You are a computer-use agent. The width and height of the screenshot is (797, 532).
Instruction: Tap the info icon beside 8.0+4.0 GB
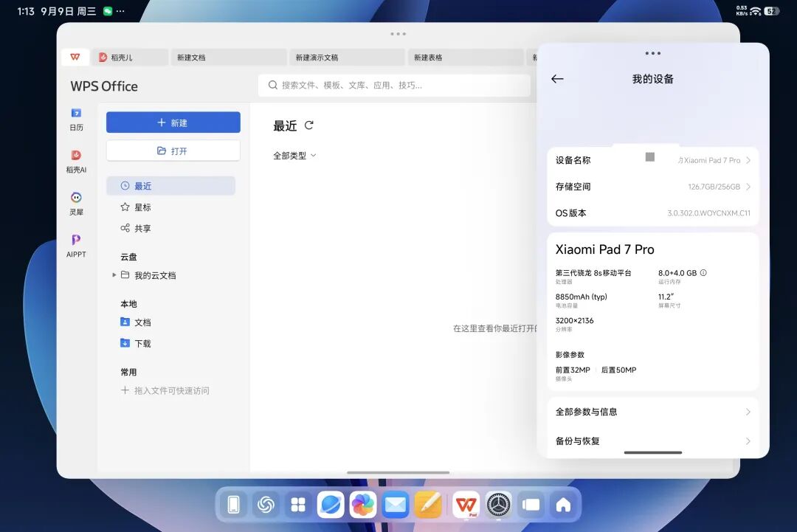click(x=703, y=273)
